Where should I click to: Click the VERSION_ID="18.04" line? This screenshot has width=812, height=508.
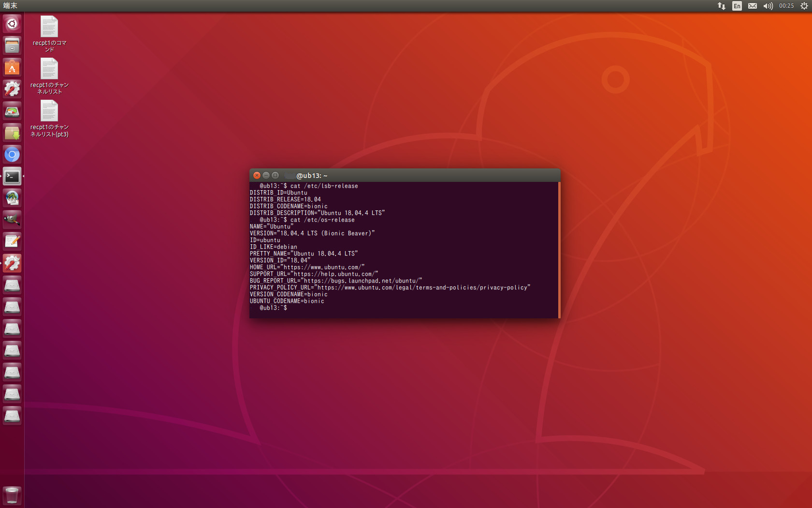tap(280, 260)
